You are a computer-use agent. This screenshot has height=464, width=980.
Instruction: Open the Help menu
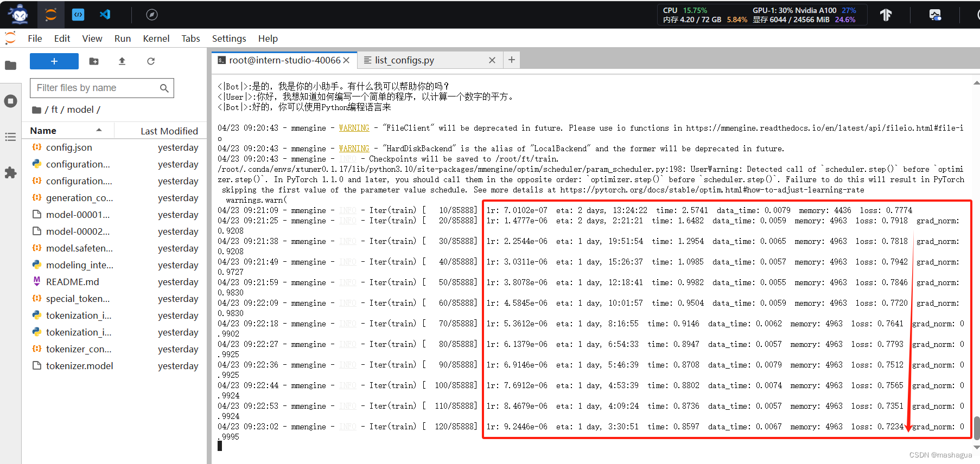(x=268, y=38)
